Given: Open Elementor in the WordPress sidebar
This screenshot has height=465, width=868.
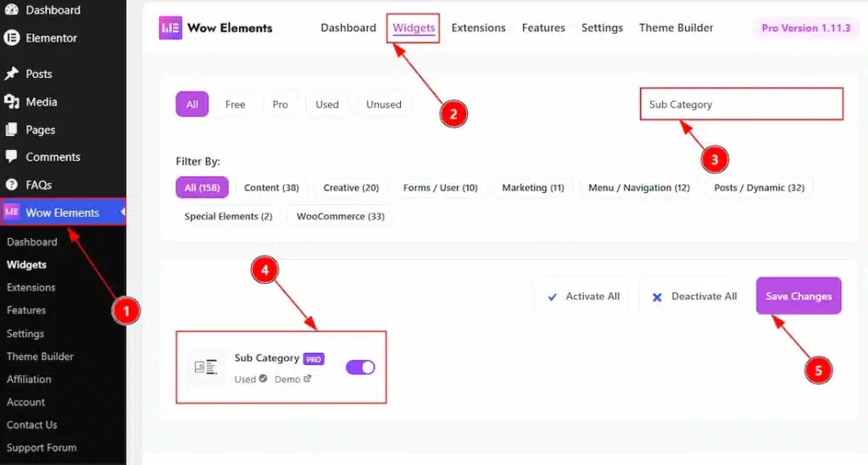Looking at the screenshot, I should (52, 38).
